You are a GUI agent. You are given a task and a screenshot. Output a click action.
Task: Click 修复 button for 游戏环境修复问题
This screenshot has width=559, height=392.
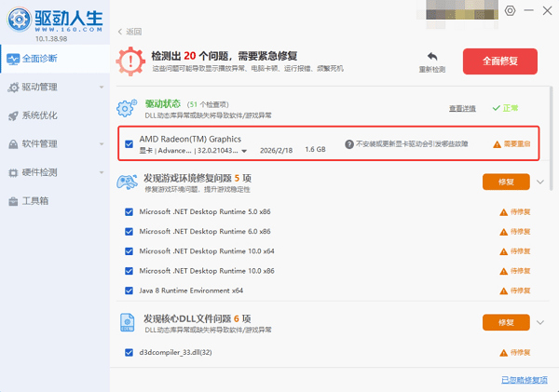pyautogui.click(x=506, y=182)
